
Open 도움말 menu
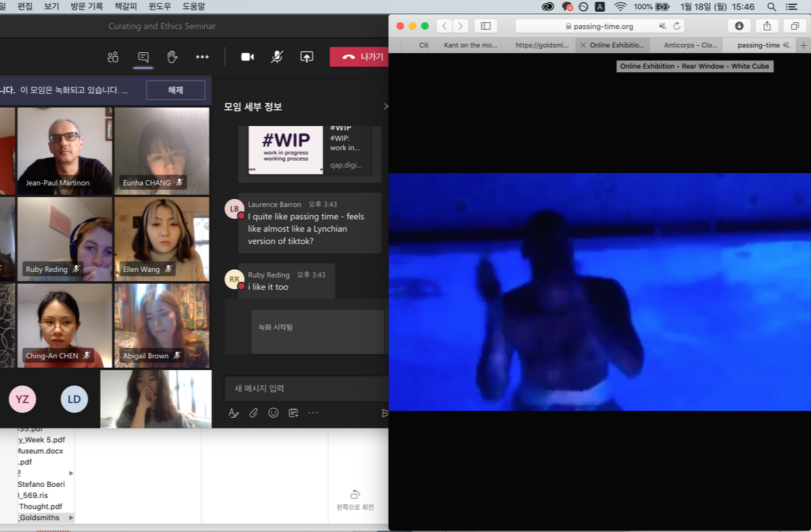point(193,7)
